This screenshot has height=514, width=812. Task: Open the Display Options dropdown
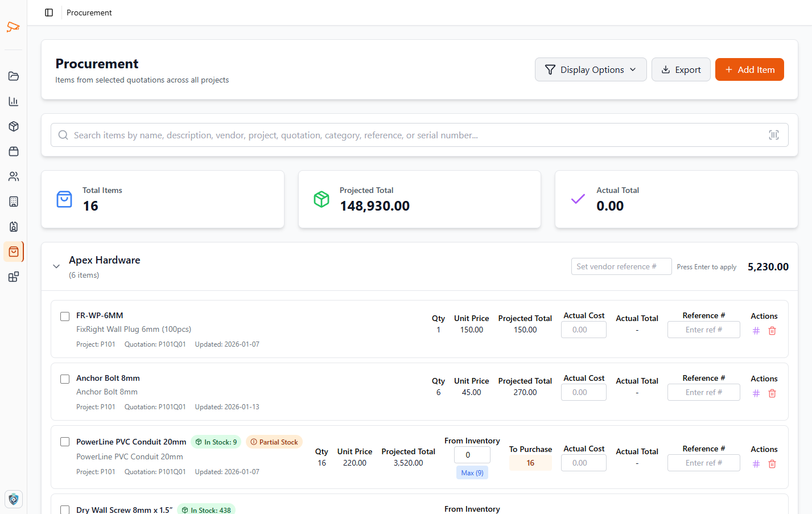pos(590,69)
